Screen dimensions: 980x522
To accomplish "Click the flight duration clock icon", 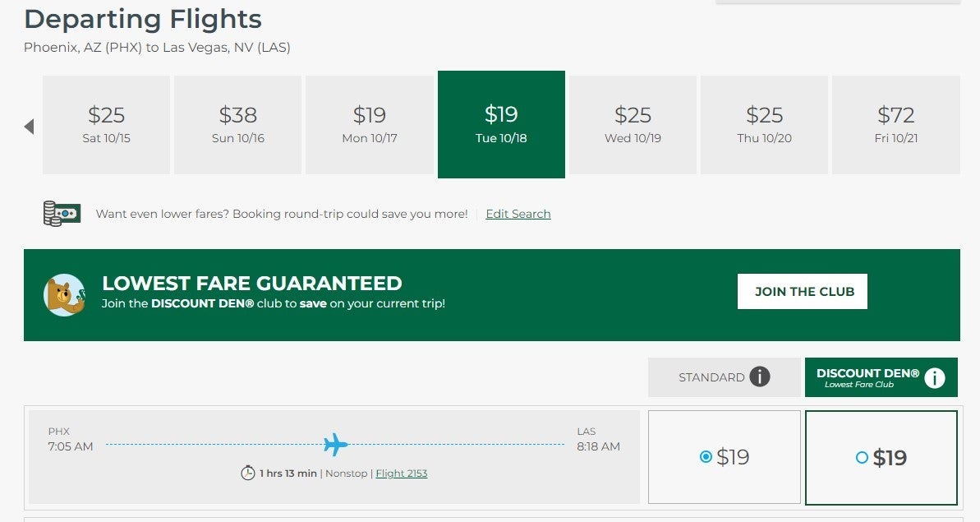I will coord(247,473).
